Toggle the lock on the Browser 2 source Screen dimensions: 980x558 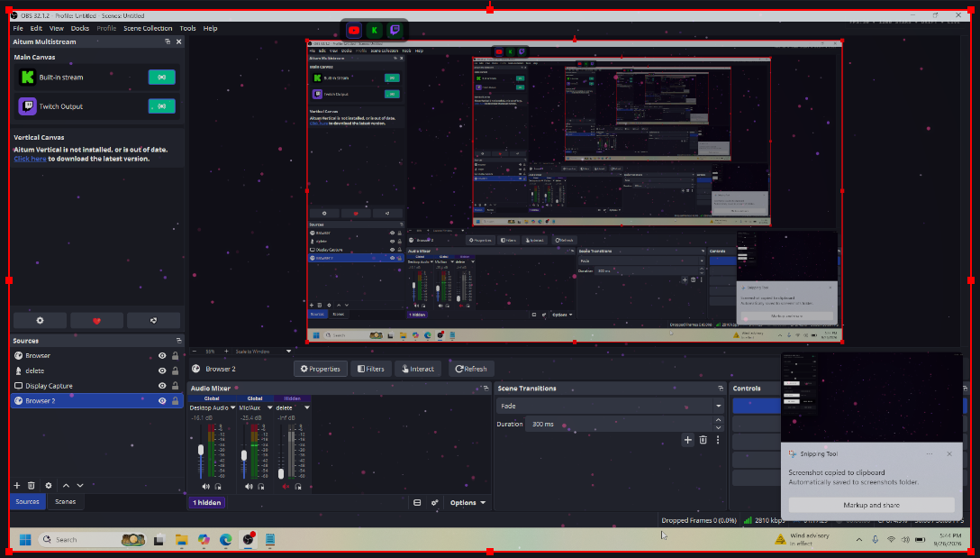pyautogui.click(x=175, y=401)
